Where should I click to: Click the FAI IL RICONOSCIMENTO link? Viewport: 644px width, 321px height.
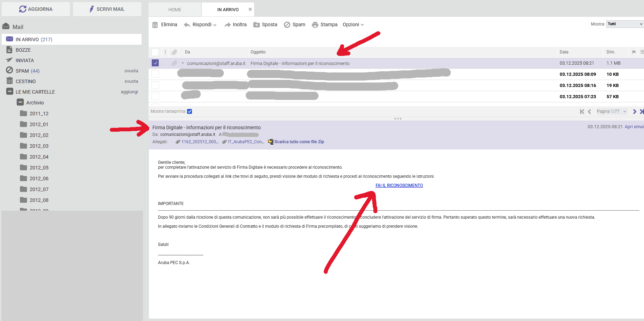point(399,185)
